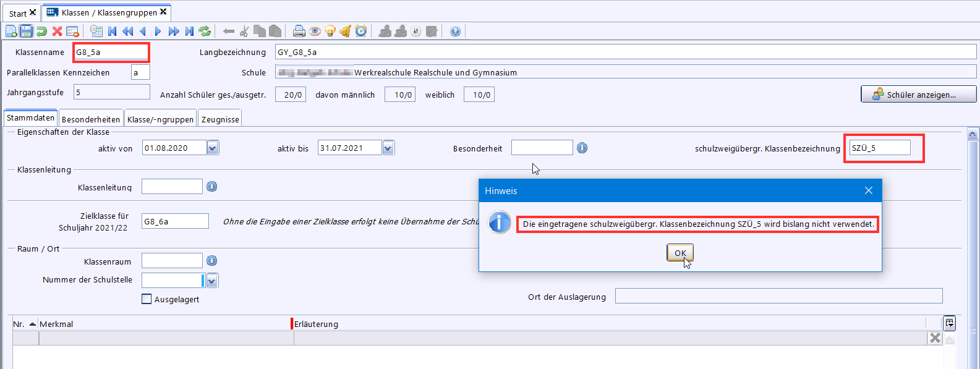Click the alarm clock icon
This screenshot has width=980, height=369.
tap(361, 31)
